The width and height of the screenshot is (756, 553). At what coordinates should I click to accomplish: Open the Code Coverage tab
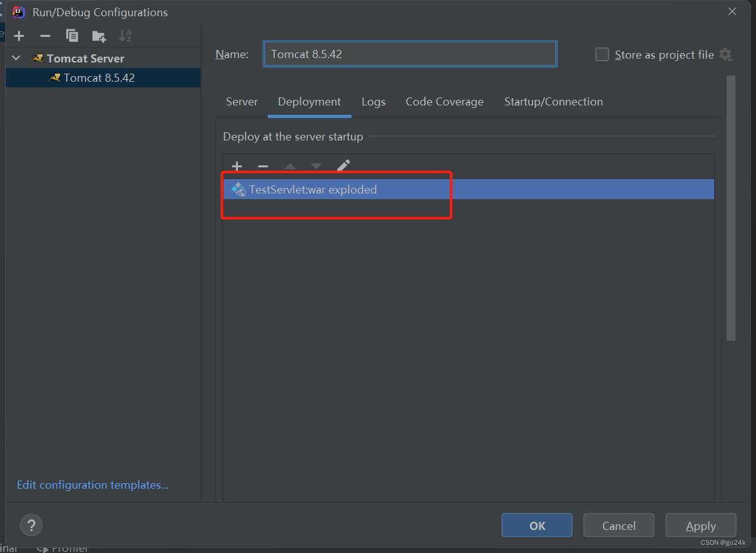(x=444, y=102)
